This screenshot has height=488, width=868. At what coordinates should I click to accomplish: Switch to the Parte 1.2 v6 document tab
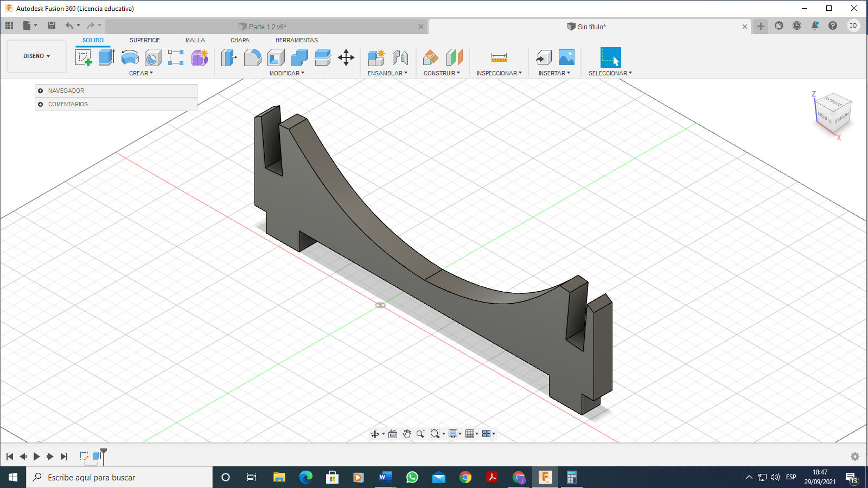pos(267,27)
